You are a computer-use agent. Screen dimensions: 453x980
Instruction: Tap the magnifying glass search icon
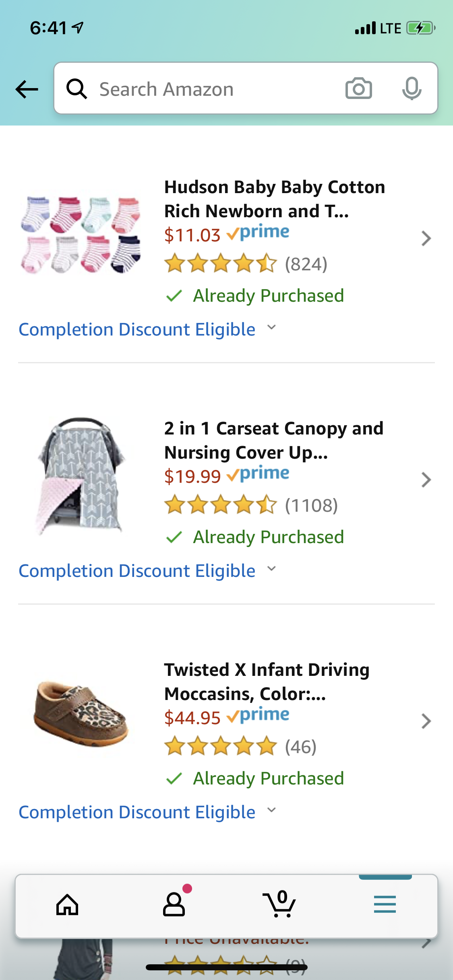(x=77, y=89)
